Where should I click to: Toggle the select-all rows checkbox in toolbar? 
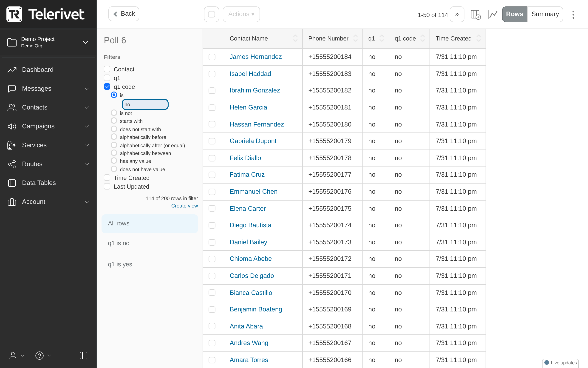[x=211, y=14]
